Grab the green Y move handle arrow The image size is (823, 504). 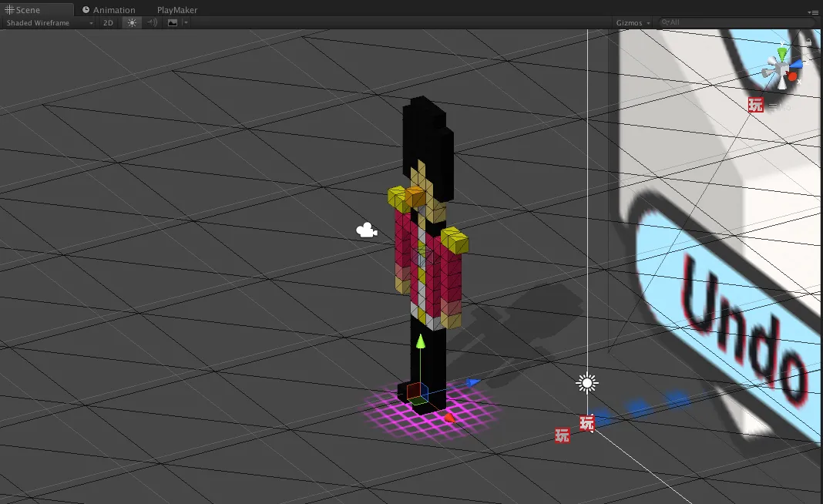coord(421,341)
